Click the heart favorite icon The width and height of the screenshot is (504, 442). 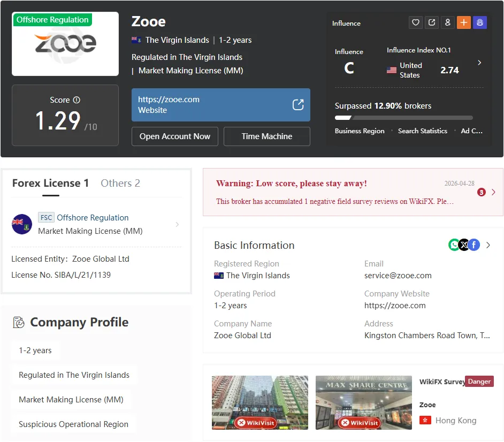(x=416, y=22)
